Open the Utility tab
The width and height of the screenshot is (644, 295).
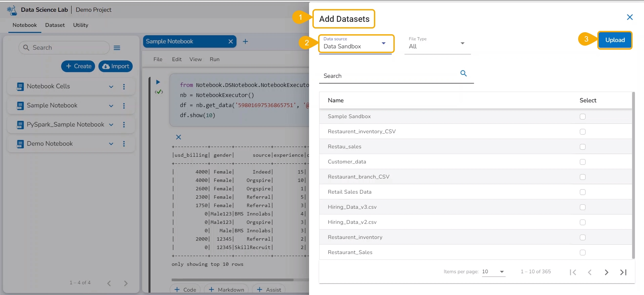[x=81, y=25]
